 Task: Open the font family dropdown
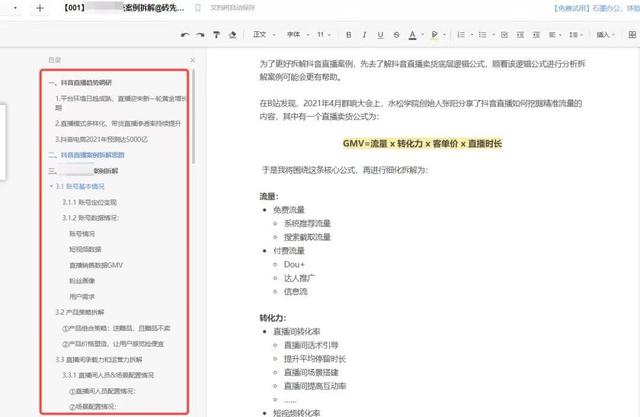point(298,35)
